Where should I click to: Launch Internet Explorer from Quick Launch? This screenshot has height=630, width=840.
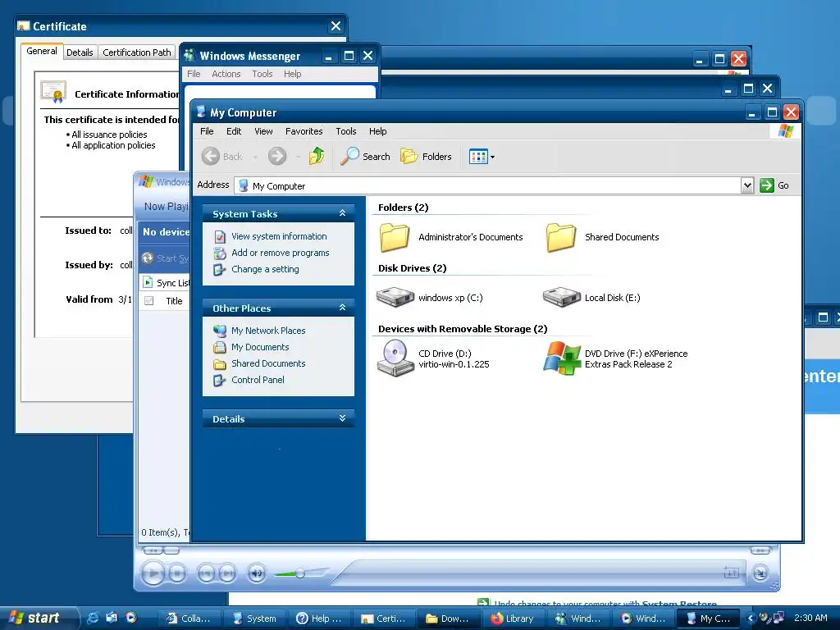(x=93, y=618)
